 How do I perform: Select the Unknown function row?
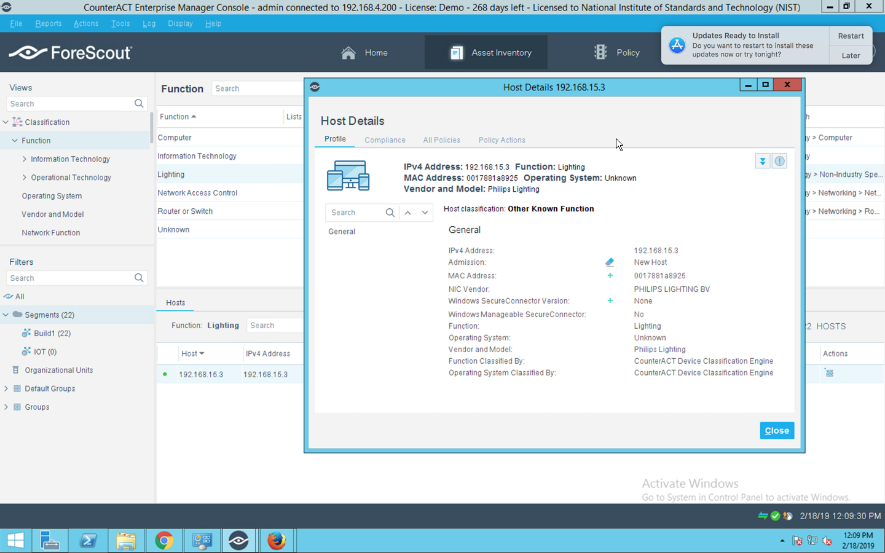[x=230, y=230]
